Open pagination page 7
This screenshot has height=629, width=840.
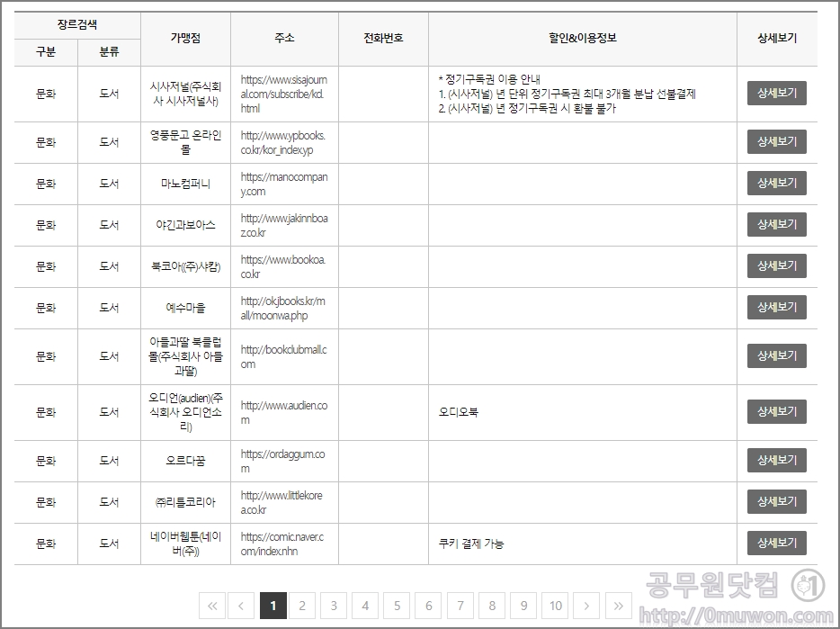click(x=460, y=606)
